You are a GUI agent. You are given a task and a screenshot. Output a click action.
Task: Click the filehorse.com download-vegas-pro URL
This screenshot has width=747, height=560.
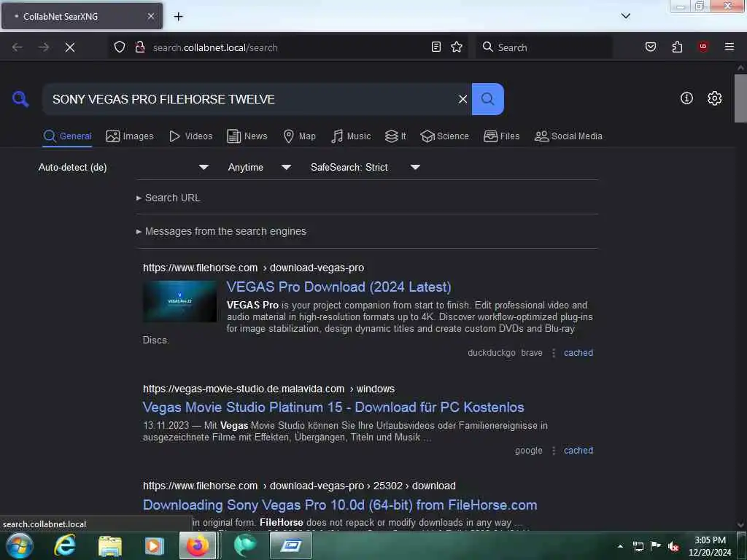pyautogui.click(x=253, y=268)
